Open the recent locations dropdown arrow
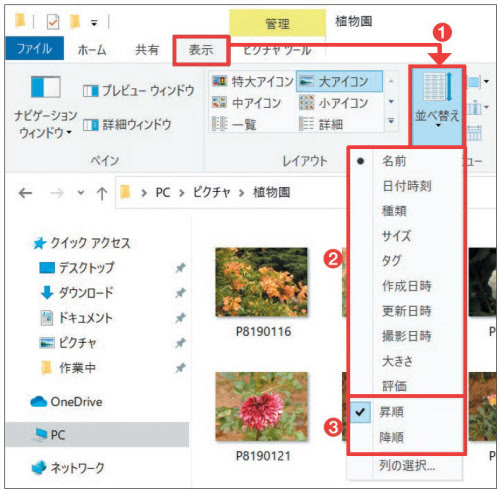Screen dimensions: 500x492 [x=81, y=192]
